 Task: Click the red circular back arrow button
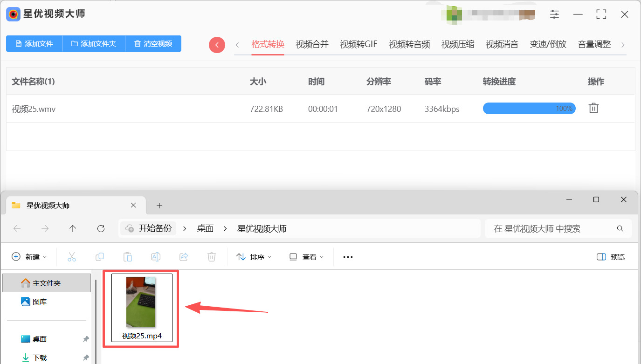coord(217,45)
